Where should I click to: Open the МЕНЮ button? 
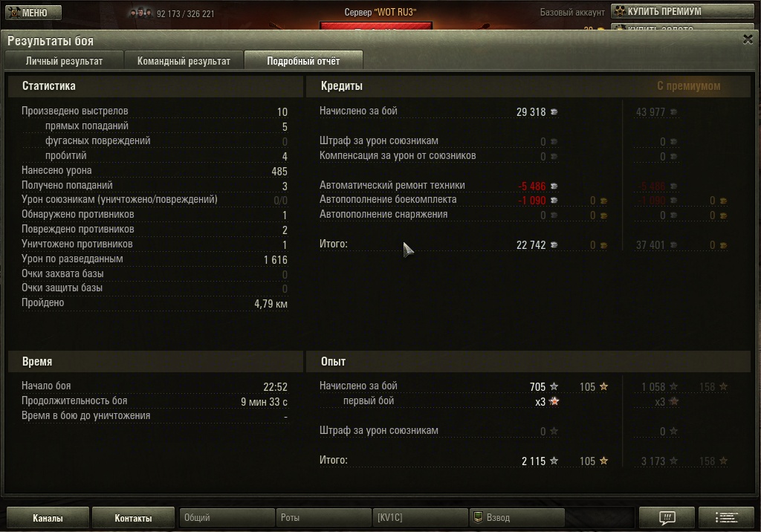pos(33,12)
